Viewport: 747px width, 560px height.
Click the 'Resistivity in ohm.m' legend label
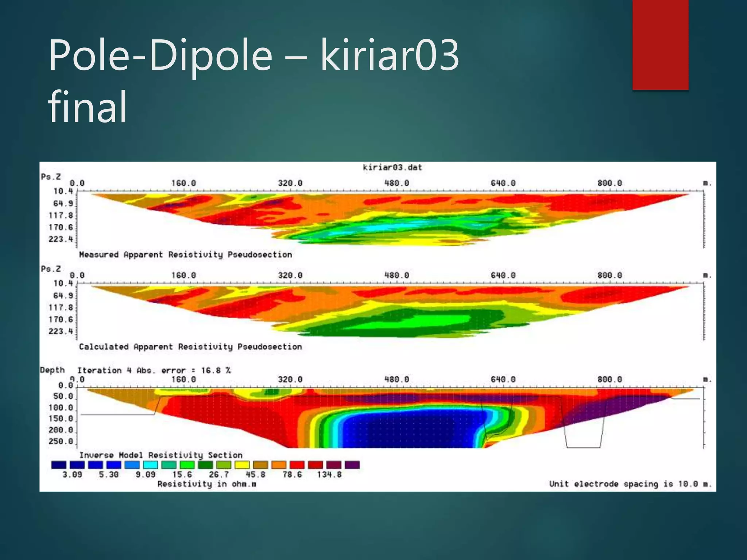[207, 484]
